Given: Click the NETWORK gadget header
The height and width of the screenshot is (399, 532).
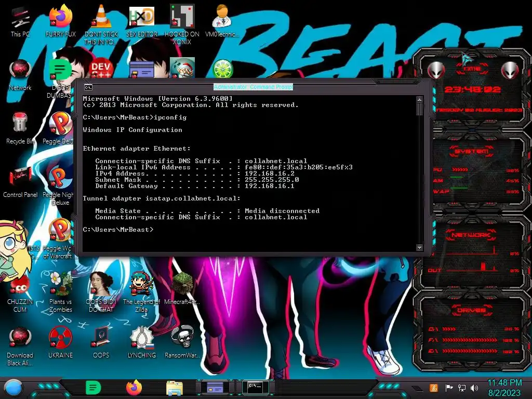Looking at the screenshot, I should [x=471, y=234].
